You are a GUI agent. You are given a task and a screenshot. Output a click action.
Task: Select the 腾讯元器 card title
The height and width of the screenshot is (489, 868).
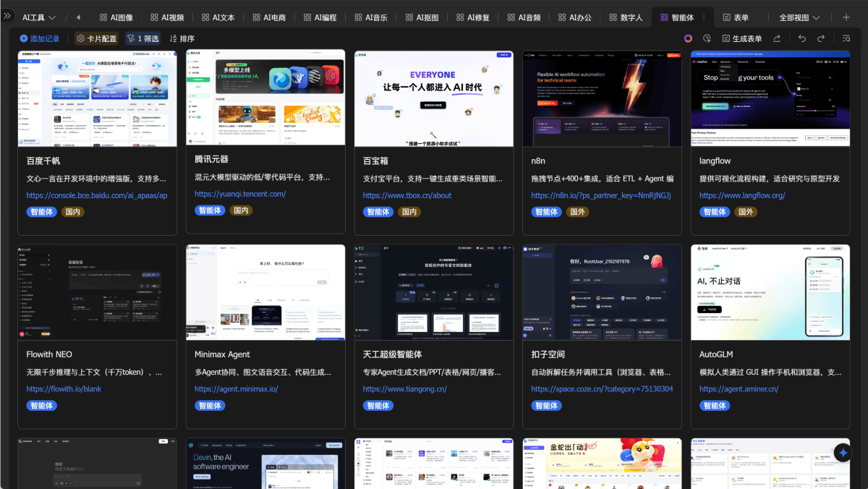click(212, 159)
